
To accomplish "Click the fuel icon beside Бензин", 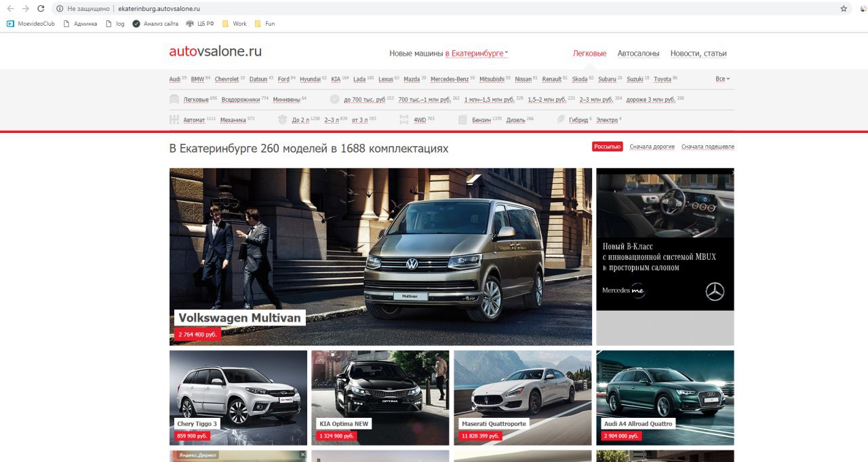I will [x=464, y=120].
